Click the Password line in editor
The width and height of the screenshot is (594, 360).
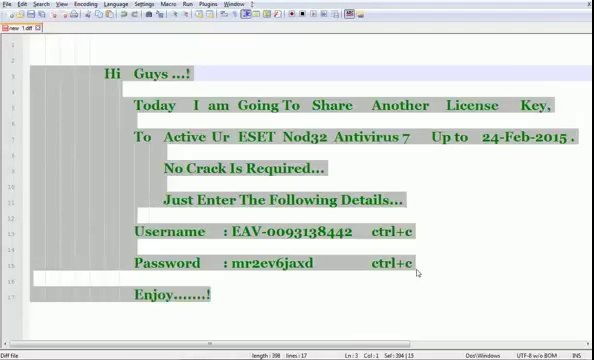(x=273, y=263)
